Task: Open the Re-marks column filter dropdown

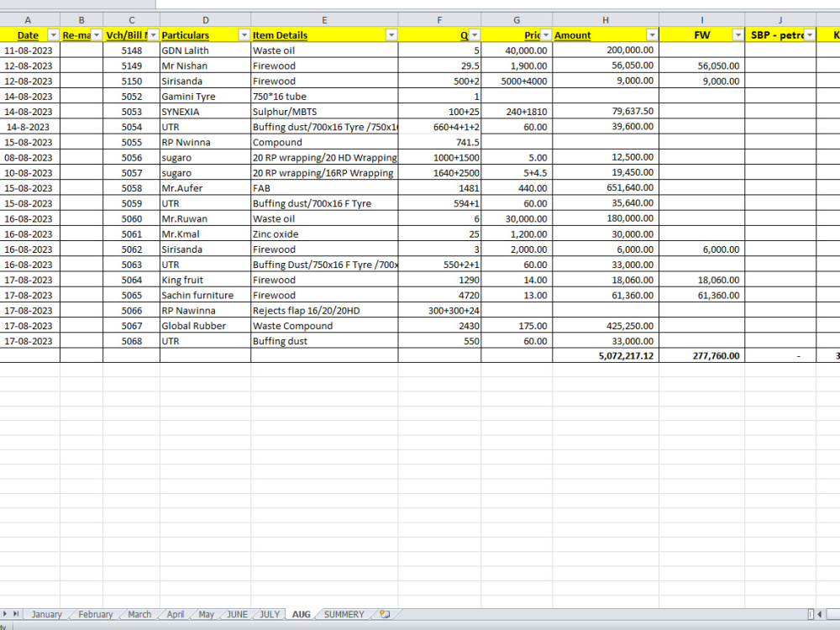Action: 97,34
